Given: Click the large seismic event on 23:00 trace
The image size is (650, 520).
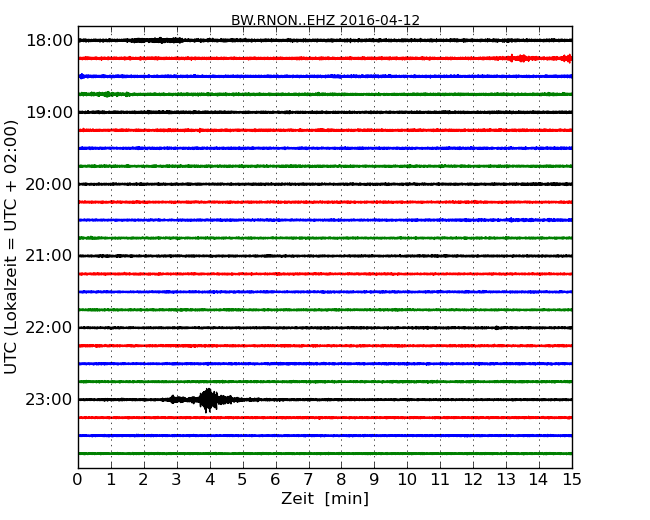Looking at the screenshot, I should 208,400.
